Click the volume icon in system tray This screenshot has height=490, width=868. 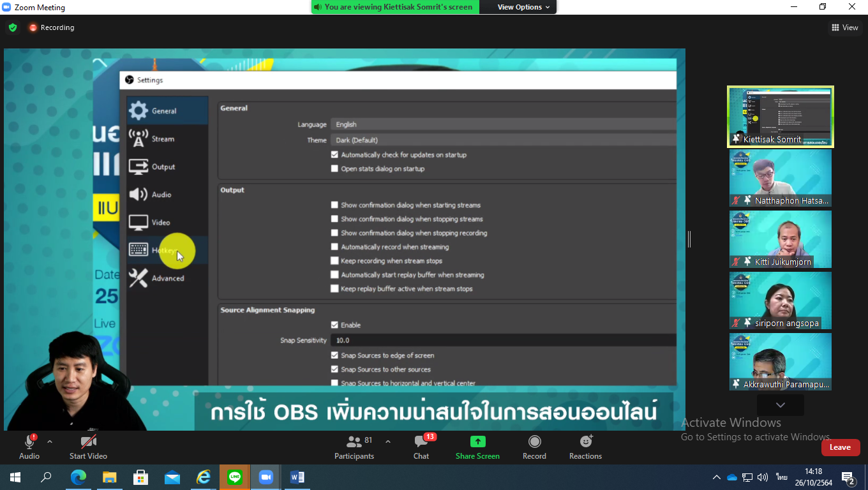(763, 477)
